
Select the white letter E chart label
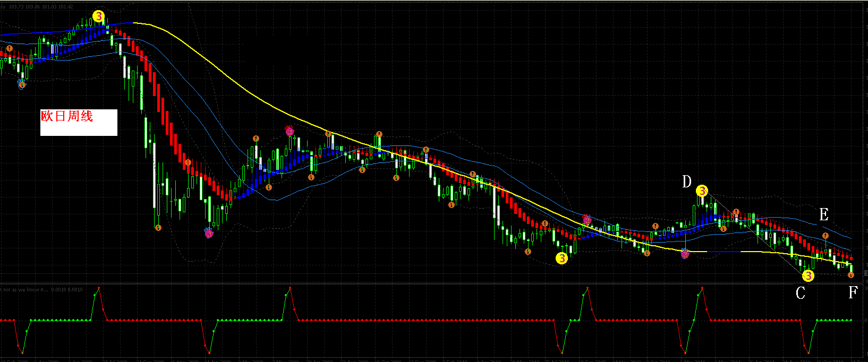pyautogui.click(x=823, y=214)
